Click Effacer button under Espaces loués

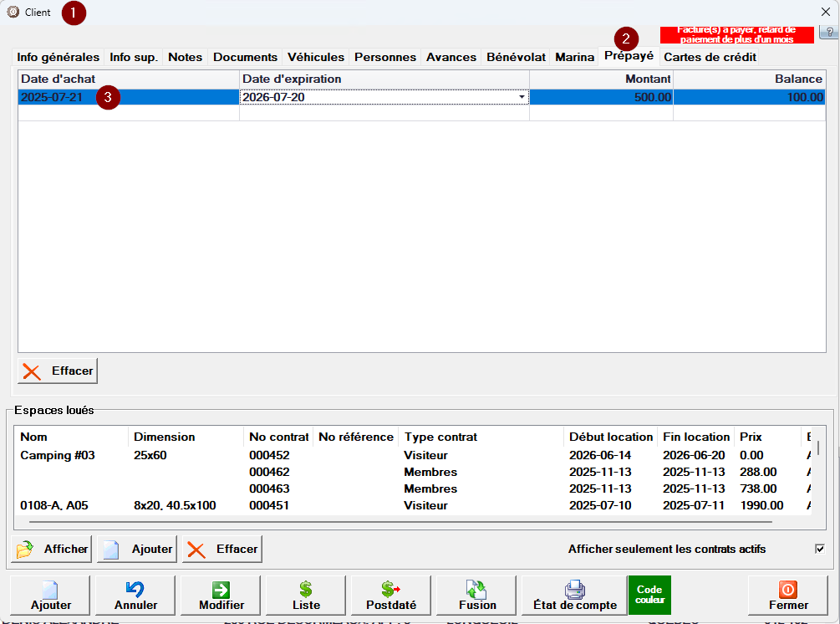click(x=222, y=549)
